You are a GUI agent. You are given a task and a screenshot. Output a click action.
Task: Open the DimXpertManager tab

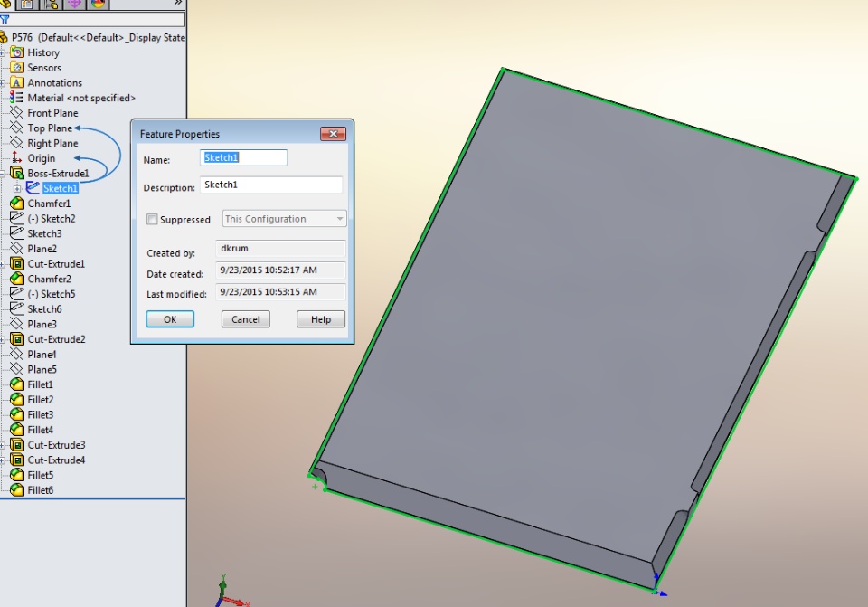74,4
